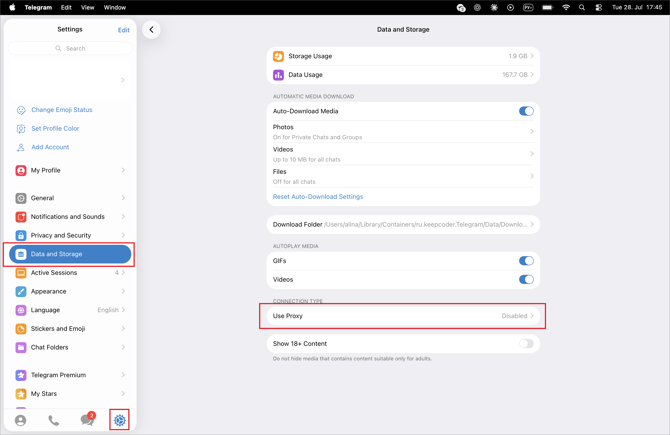Viewport: 670px width, 435px height.
Task: Open the Chats bubble icon with badge
Action: tap(88, 419)
